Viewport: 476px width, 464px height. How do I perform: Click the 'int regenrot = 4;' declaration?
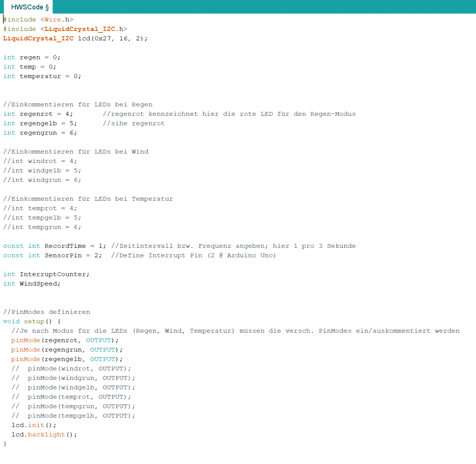point(38,114)
